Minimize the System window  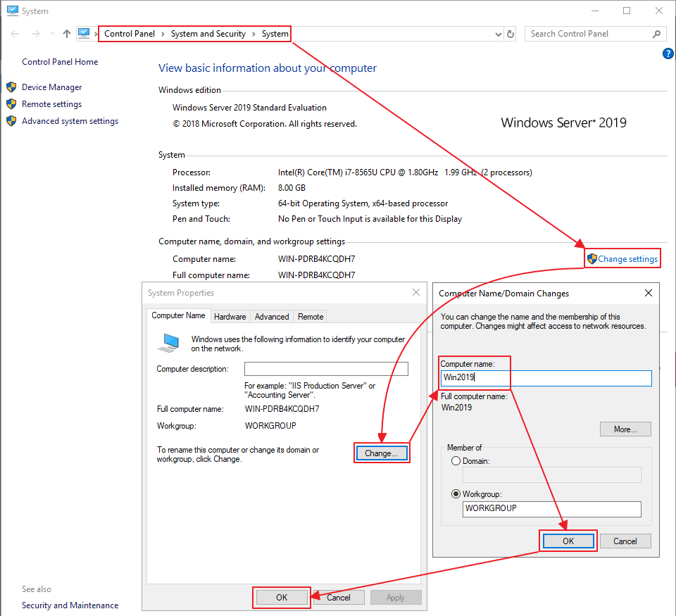[595, 11]
